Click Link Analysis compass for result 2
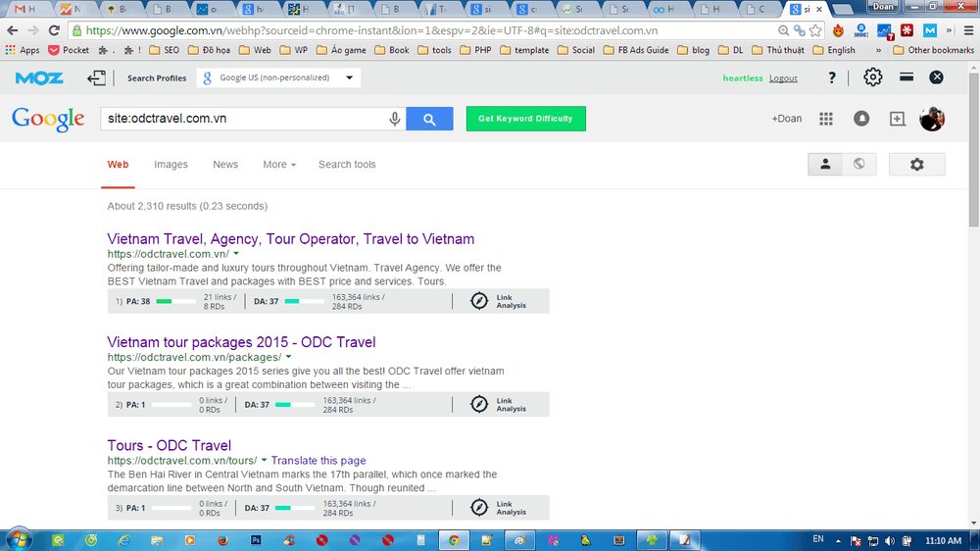 point(479,404)
